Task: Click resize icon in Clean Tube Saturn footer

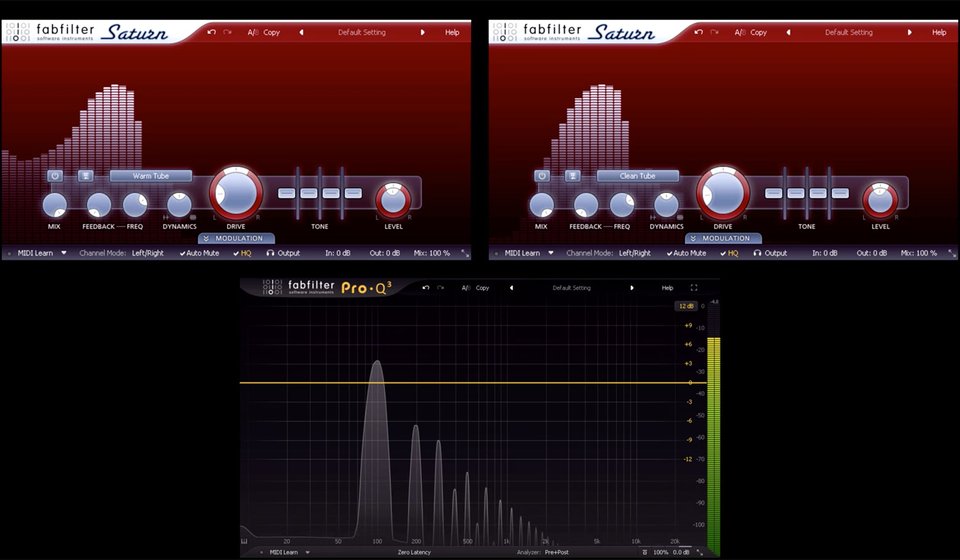Action: tap(952, 253)
